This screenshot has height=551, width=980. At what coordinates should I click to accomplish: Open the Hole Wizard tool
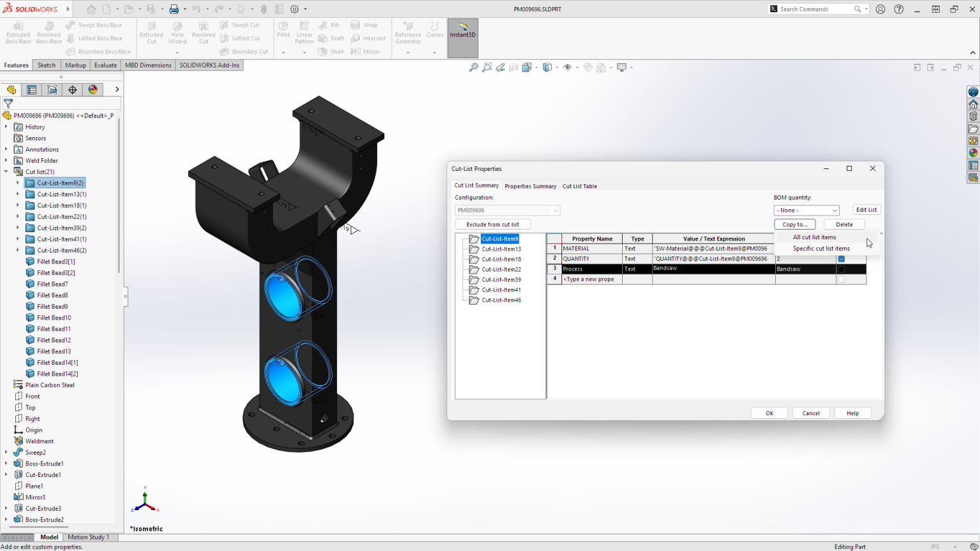pyautogui.click(x=177, y=32)
